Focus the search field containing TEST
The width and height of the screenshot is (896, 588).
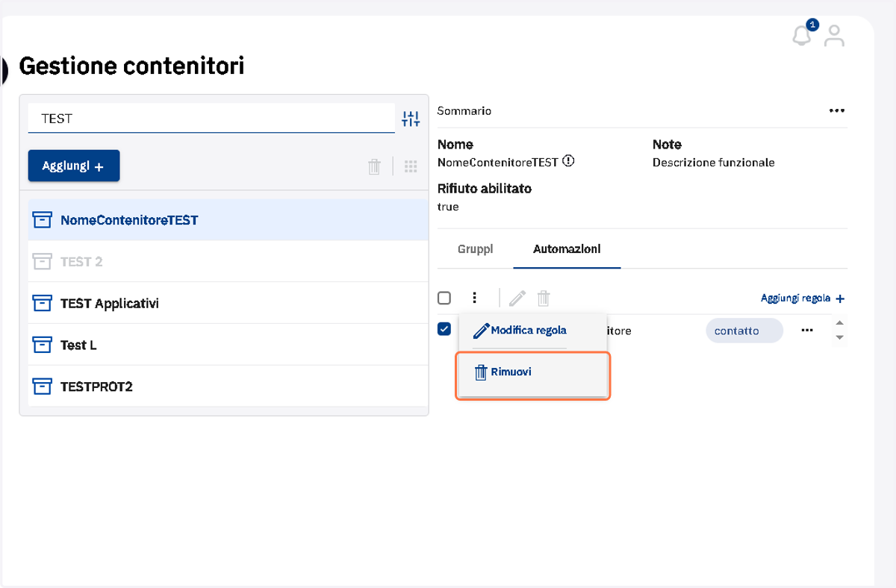click(x=211, y=118)
